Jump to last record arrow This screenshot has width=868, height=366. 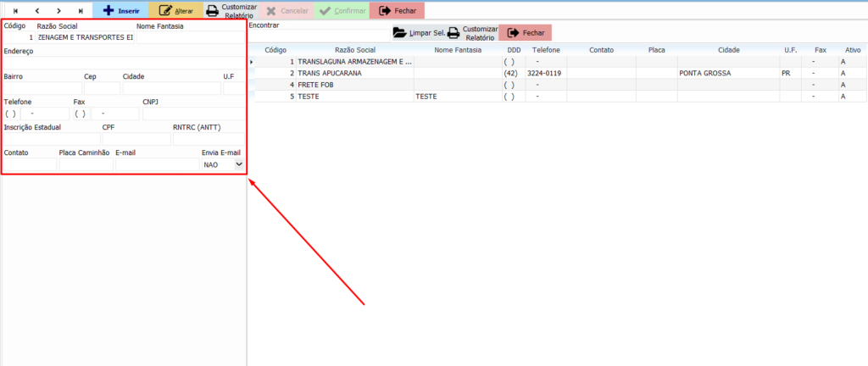(x=81, y=11)
